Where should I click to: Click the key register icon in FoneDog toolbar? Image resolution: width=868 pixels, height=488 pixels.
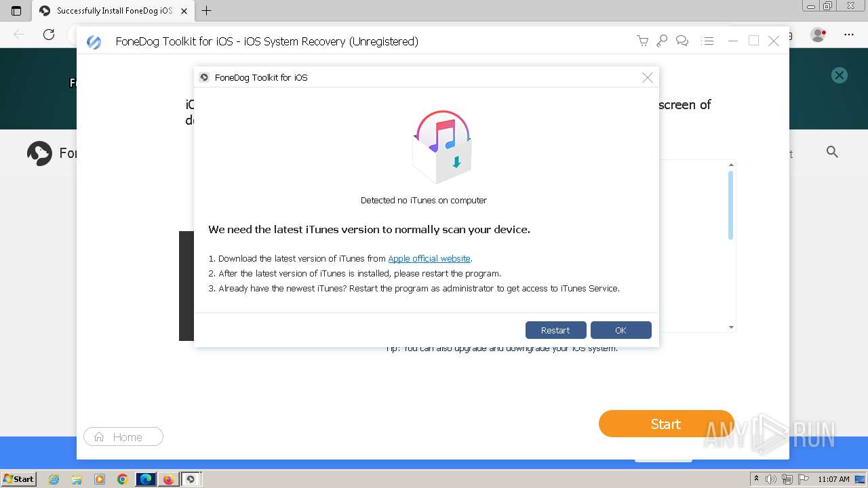pyautogui.click(x=662, y=41)
